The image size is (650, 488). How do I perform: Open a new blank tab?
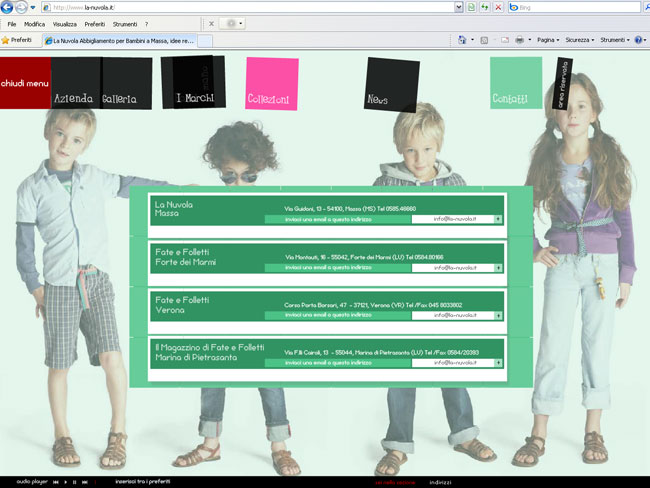click(205, 41)
